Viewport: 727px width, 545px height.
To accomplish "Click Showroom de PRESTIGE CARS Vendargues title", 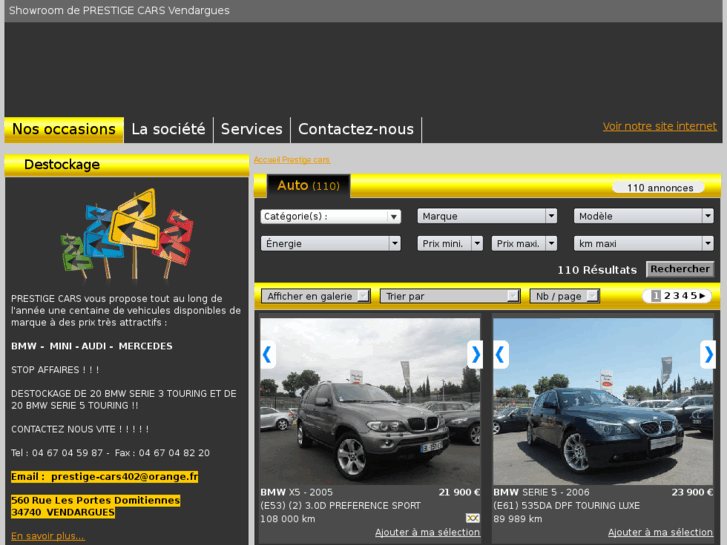I will (x=119, y=10).
